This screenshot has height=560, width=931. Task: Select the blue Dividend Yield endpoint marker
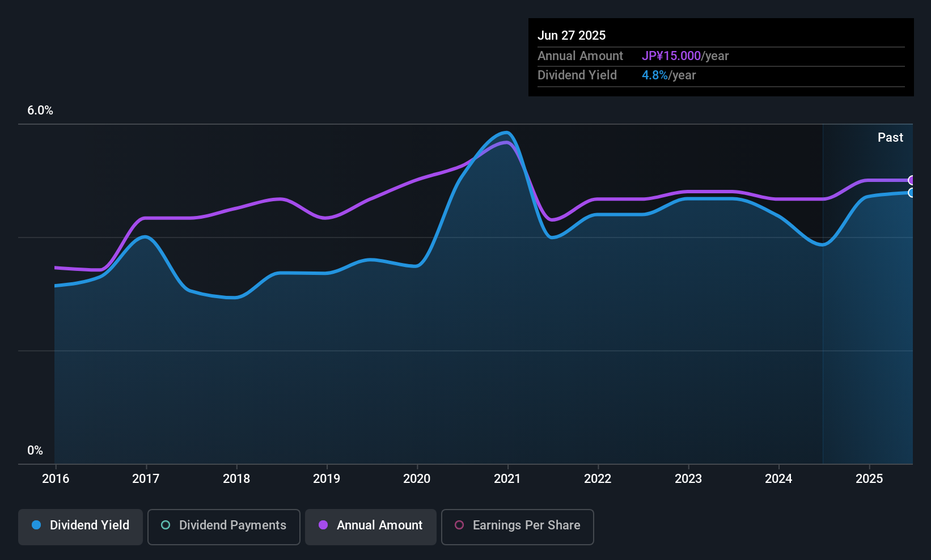tap(912, 193)
